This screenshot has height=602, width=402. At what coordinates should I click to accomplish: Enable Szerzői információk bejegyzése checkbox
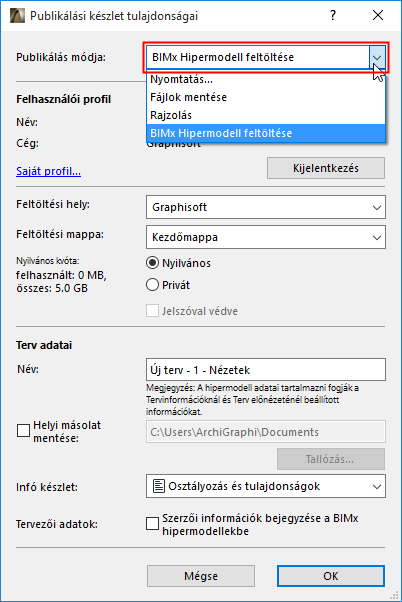tap(152, 523)
